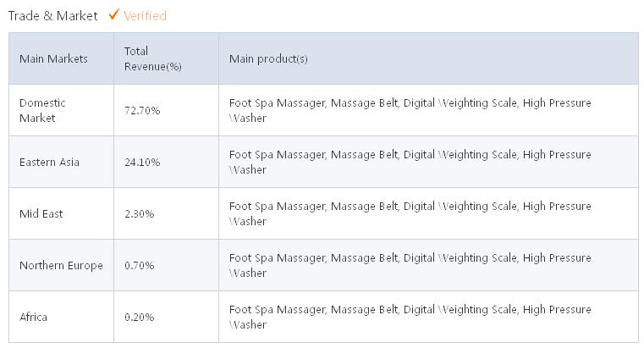Click the Eastern Asia main products text
The image size is (644, 348).
pyautogui.click(x=410, y=162)
